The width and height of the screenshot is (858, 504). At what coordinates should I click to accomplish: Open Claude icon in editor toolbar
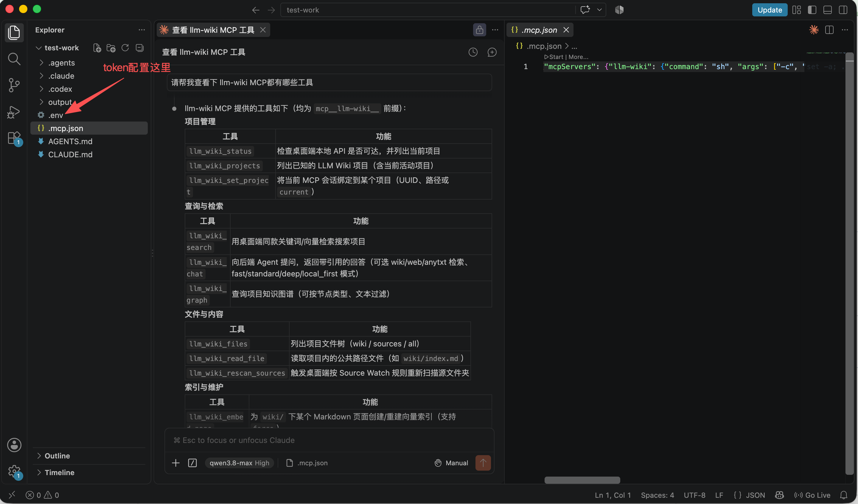coord(814,30)
